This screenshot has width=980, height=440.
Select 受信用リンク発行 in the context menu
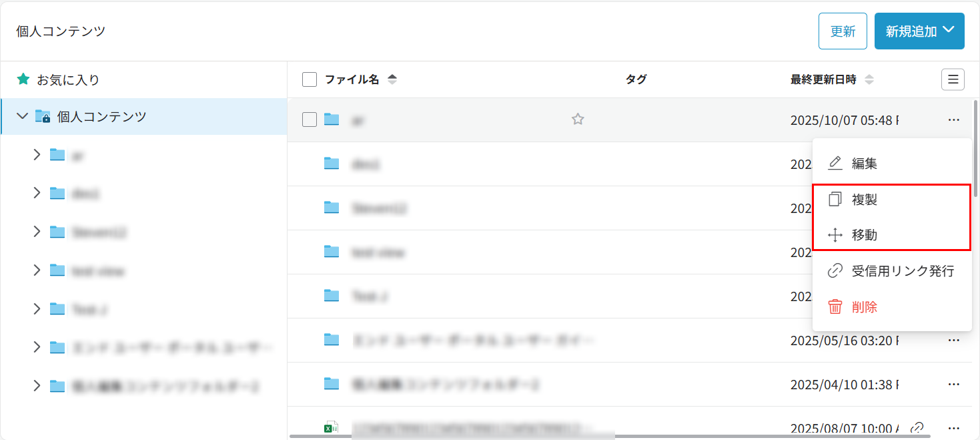coord(892,271)
